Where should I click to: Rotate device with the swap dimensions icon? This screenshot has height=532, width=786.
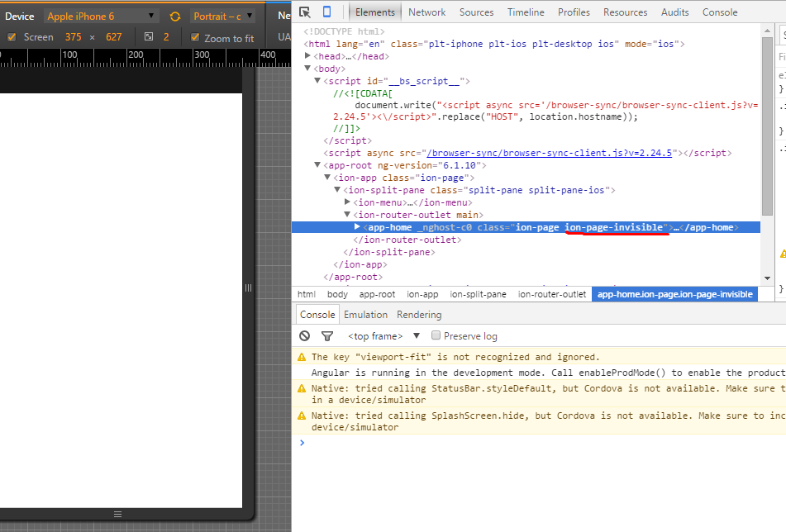point(175,17)
